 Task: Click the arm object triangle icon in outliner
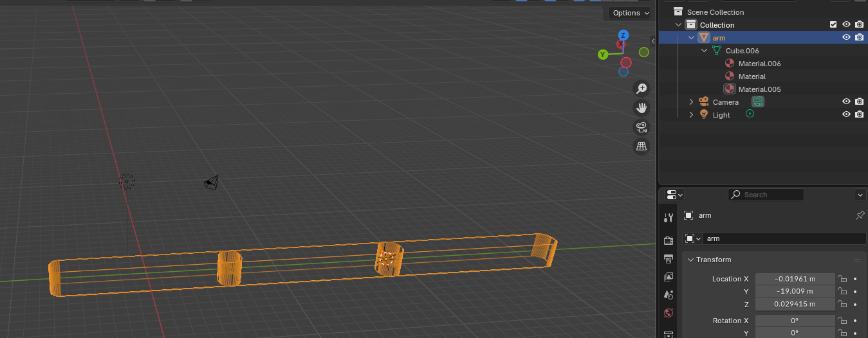[703, 38]
